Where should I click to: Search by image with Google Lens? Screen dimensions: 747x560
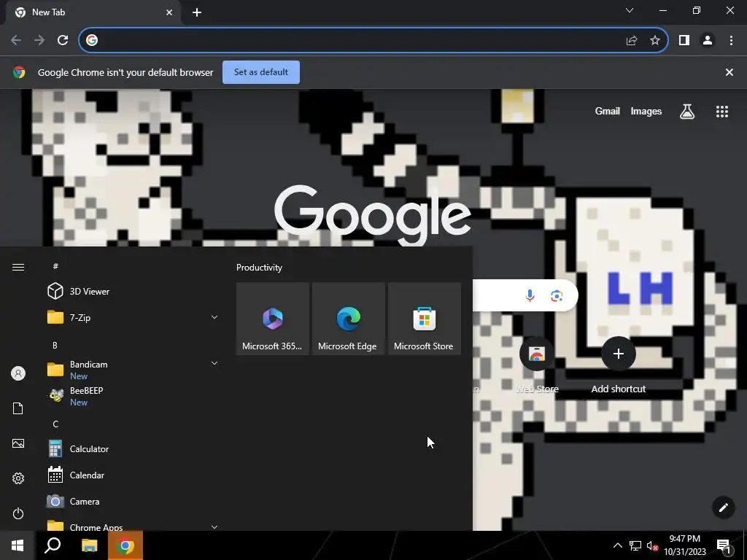click(557, 296)
